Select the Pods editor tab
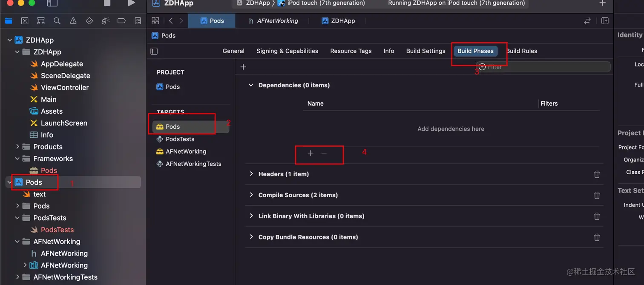 (x=212, y=21)
